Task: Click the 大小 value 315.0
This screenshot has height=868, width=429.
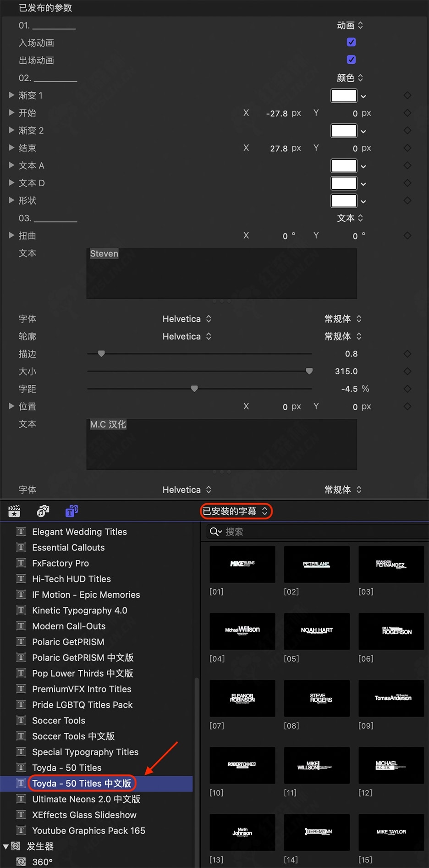Action: tap(346, 371)
